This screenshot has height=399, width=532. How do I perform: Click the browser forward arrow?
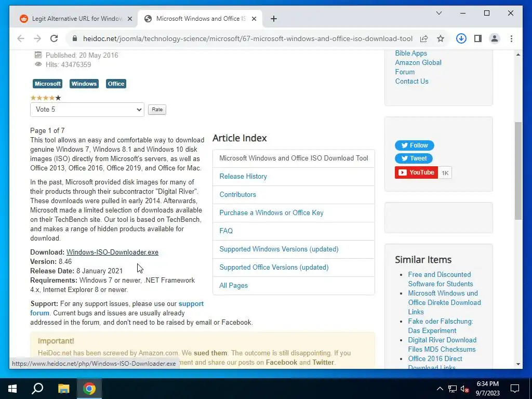[x=37, y=38]
